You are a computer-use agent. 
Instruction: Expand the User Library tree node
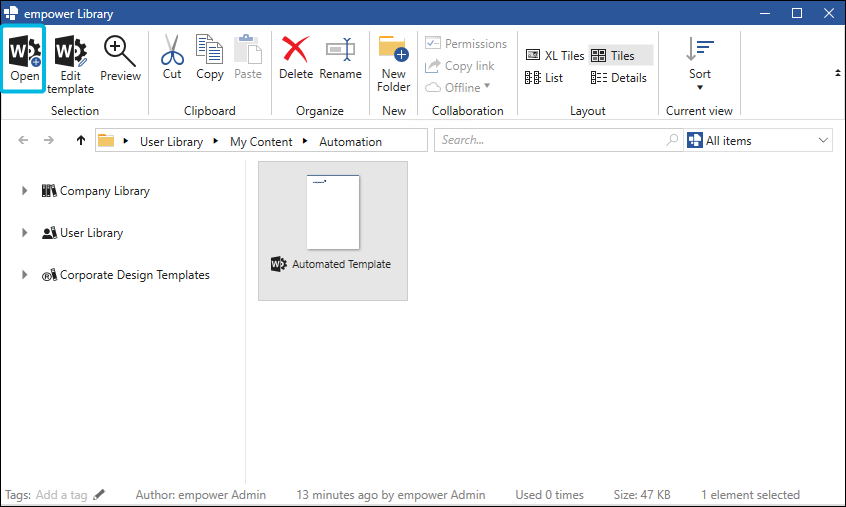click(24, 232)
